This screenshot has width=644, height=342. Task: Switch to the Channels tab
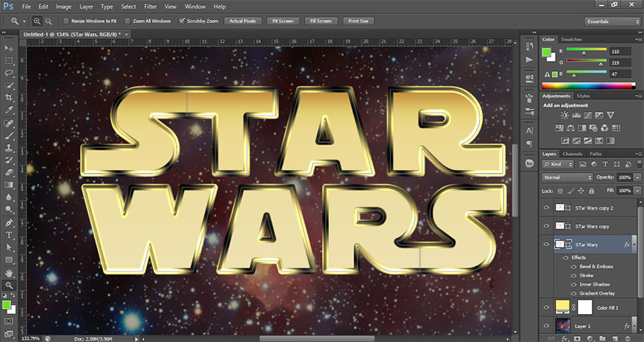(573, 154)
